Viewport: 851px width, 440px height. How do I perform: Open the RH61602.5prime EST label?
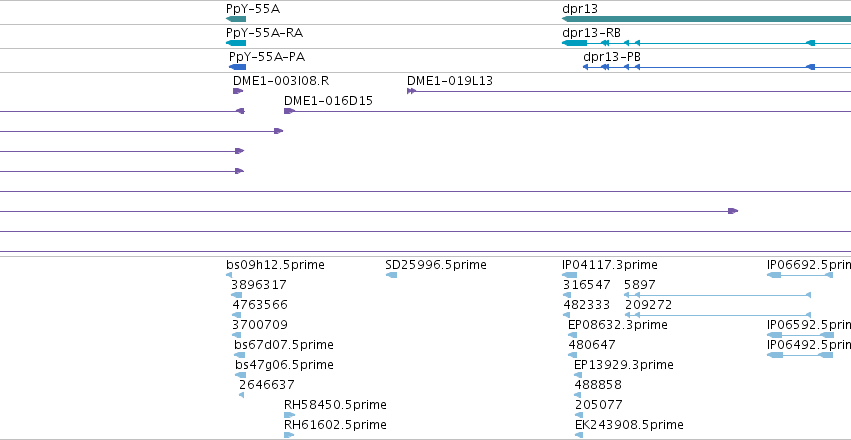coord(335,424)
